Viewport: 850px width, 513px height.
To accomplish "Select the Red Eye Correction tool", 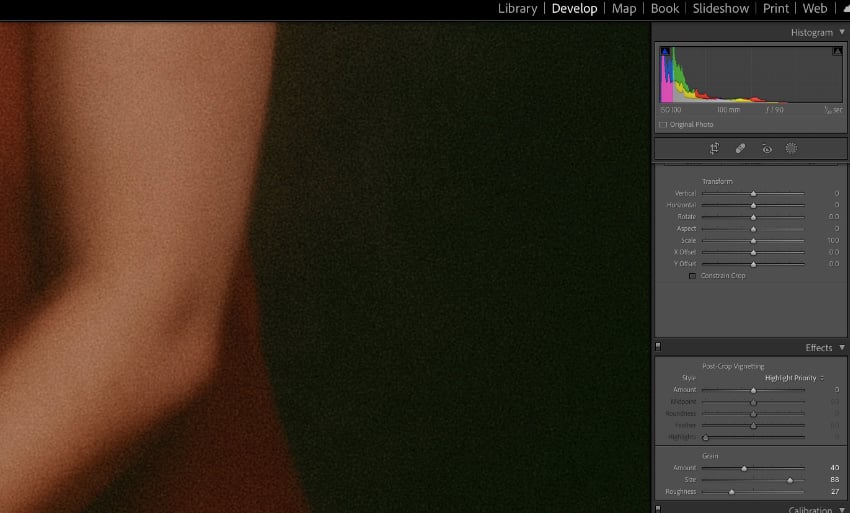I will pyautogui.click(x=767, y=148).
